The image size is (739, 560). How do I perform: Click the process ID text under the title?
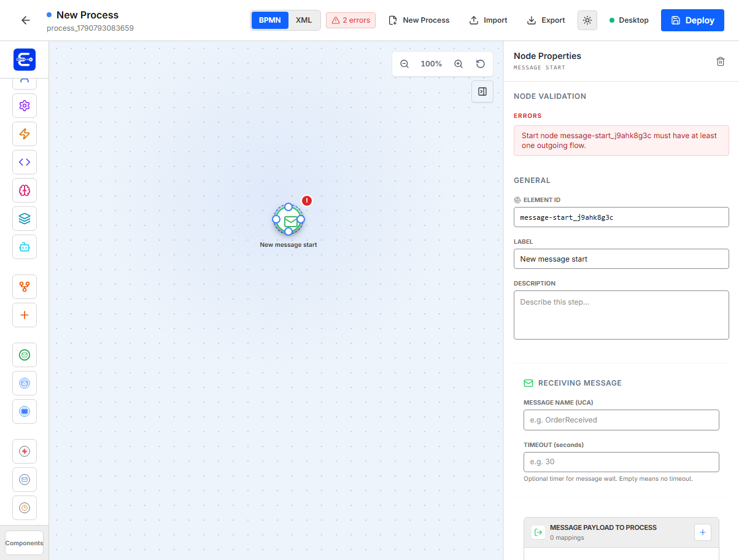coord(90,28)
